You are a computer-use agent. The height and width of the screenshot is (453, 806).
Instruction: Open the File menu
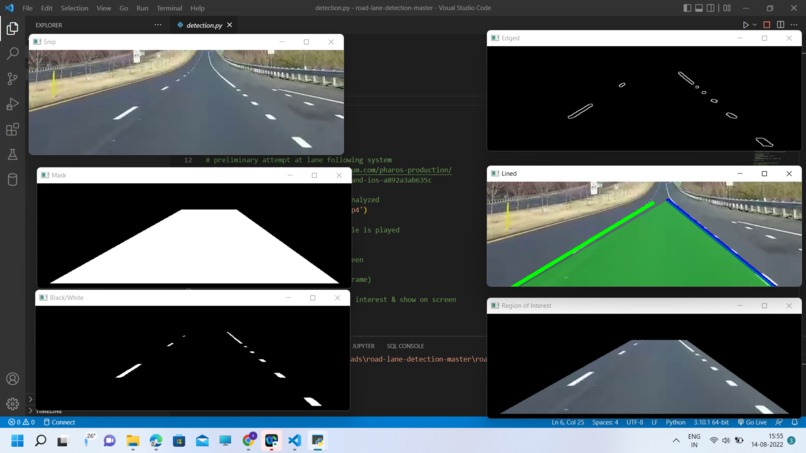pos(27,8)
